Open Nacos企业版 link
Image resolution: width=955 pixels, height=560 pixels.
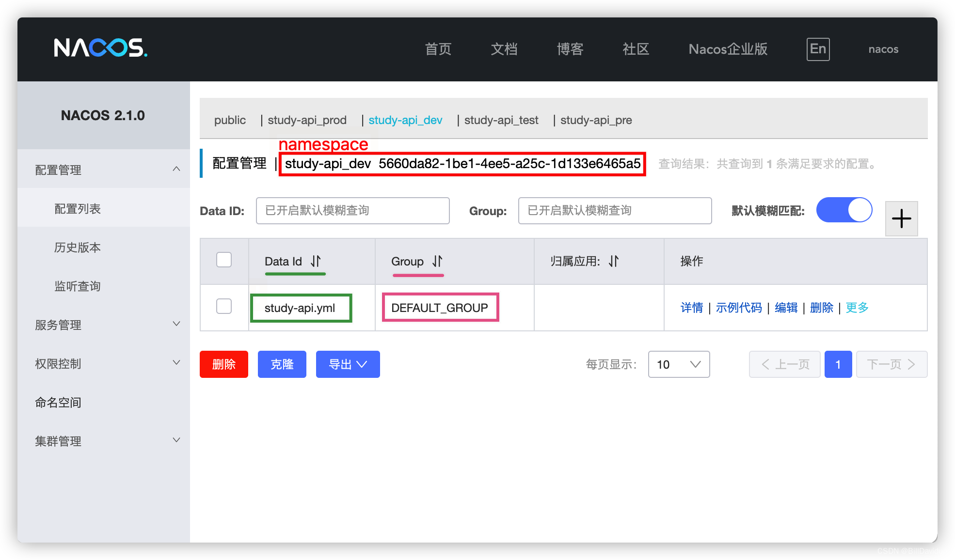pos(728,49)
